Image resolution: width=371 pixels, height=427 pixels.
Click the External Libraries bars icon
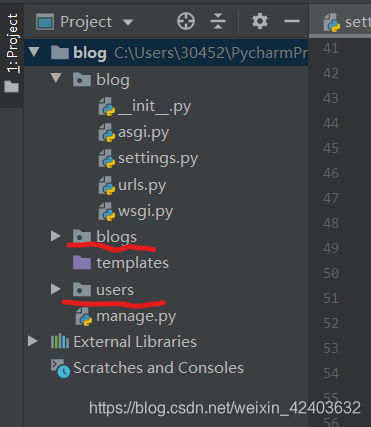(x=60, y=341)
